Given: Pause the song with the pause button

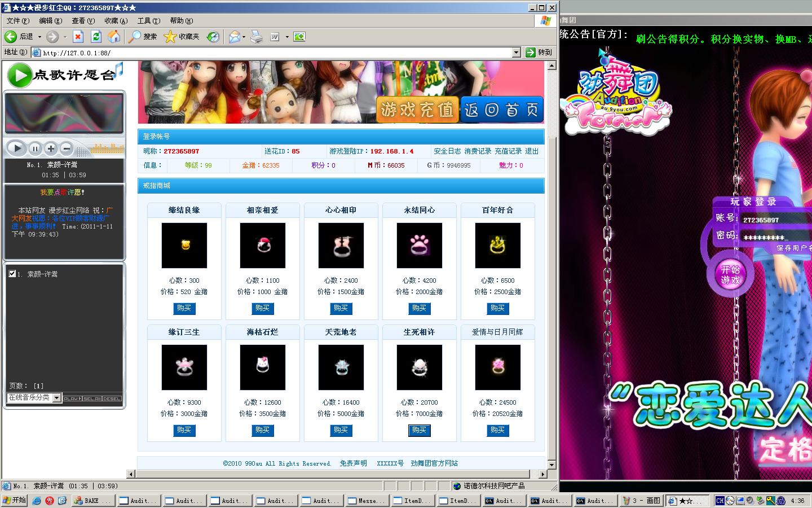Looking at the screenshot, I should [35, 149].
